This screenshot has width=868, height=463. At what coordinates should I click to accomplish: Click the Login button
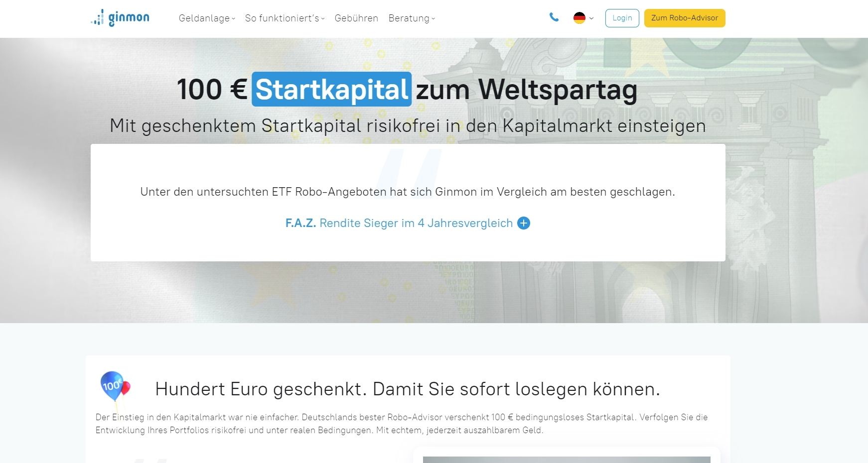622,18
